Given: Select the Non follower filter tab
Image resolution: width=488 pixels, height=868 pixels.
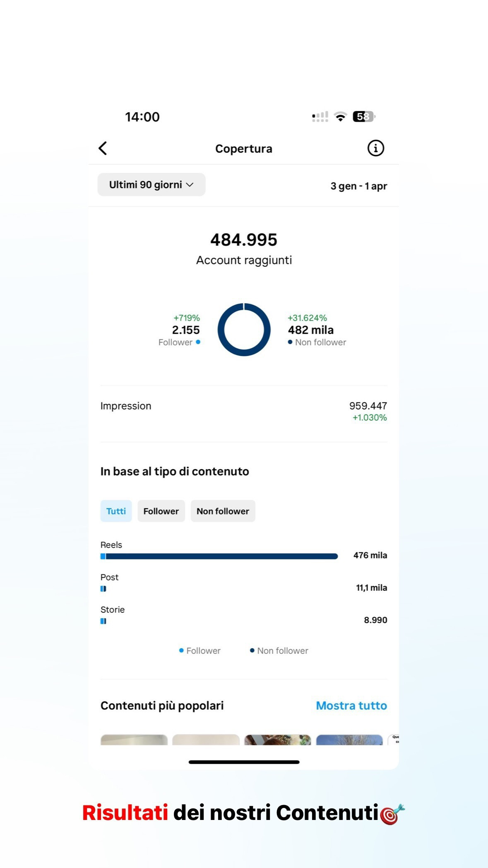Looking at the screenshot, I should tap(223, 511).
